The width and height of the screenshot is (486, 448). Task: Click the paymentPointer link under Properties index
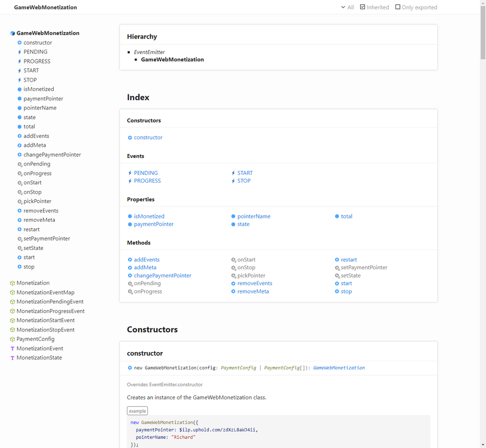click(154, 225)
